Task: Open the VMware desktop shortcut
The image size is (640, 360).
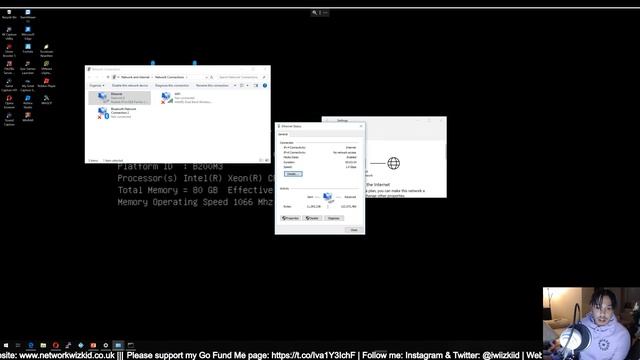Action: tap(47, 68)
